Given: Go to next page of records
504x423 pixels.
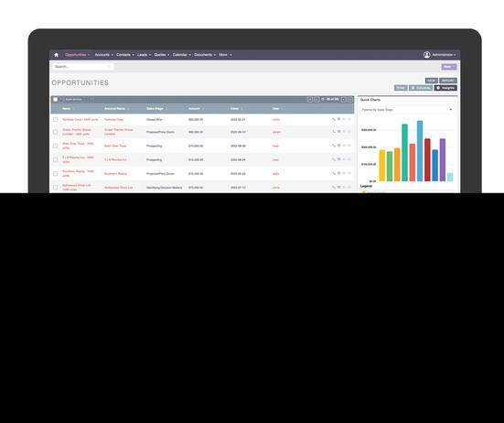Looking at the screenshot, I should click(x=344, y=100).
